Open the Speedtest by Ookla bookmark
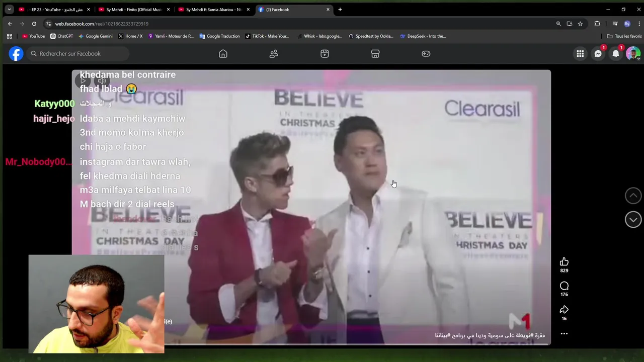 click(371, 36)
